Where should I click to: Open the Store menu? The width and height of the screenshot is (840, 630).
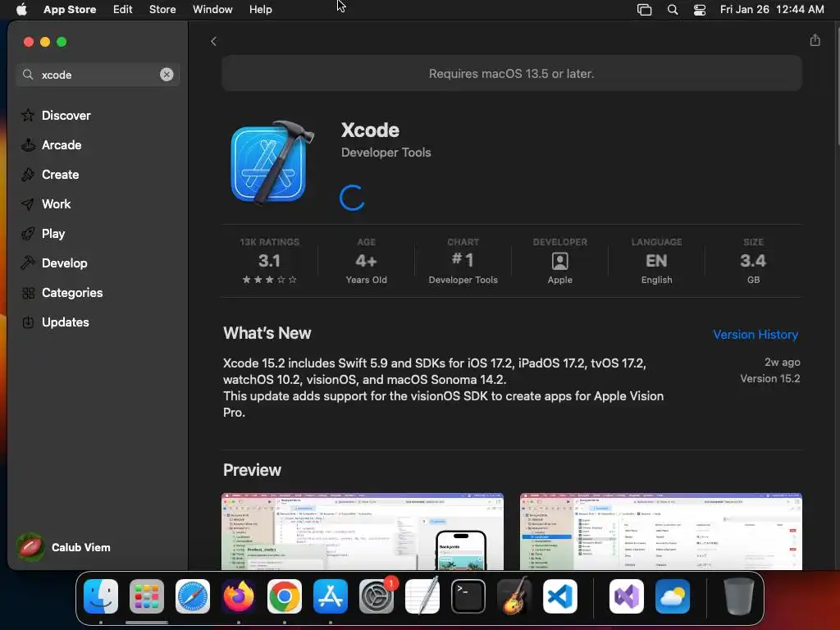click(162, 9)
